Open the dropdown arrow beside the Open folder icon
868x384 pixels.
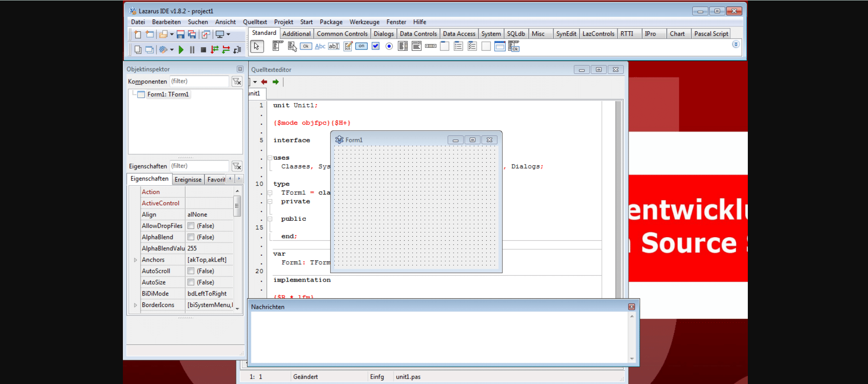[x=172, y=34]
